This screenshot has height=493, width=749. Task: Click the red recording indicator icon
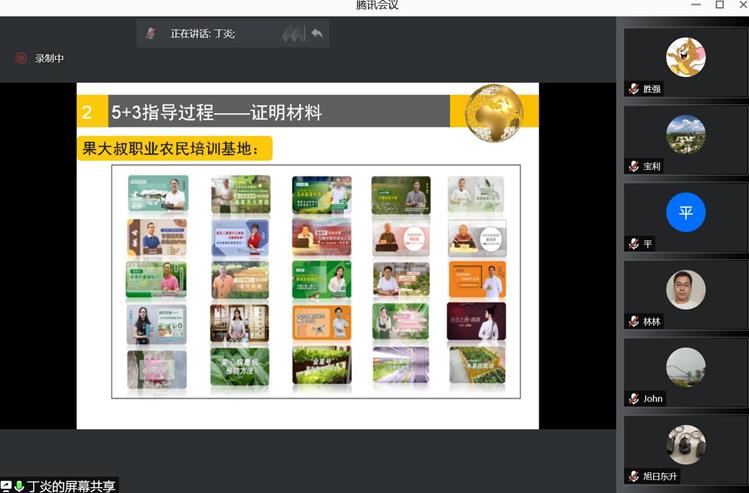[20, 58]
